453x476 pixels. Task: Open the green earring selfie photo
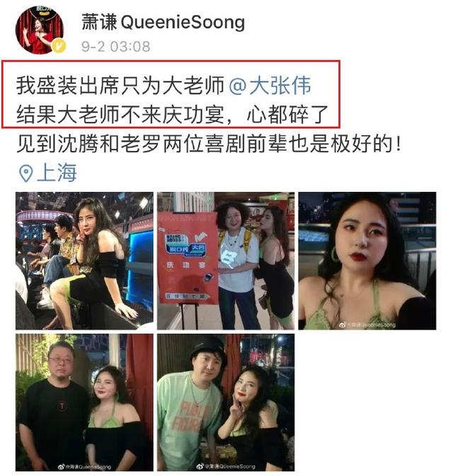point(367,261)
